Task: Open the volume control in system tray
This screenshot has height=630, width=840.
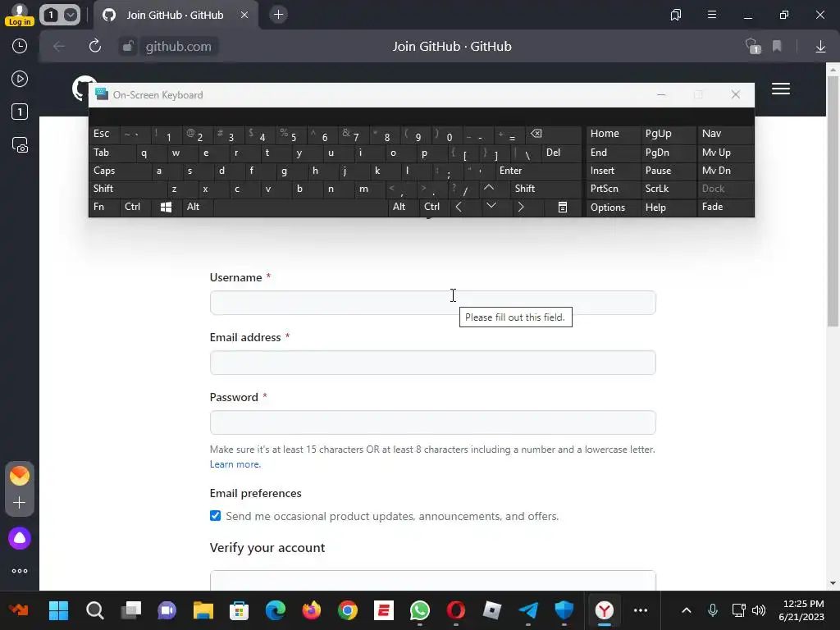Action: [x=759, y=610]
